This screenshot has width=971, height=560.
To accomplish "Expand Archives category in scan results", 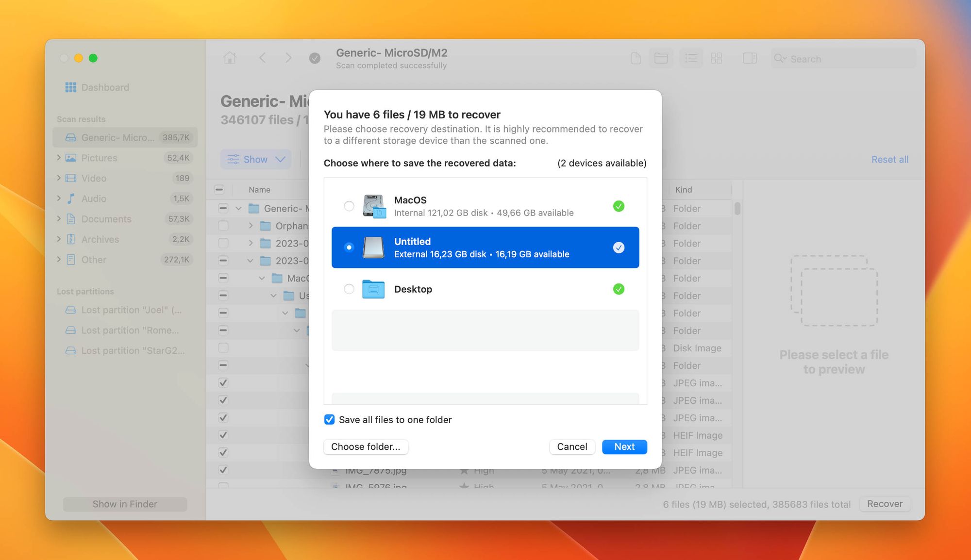I will (61, 239).
